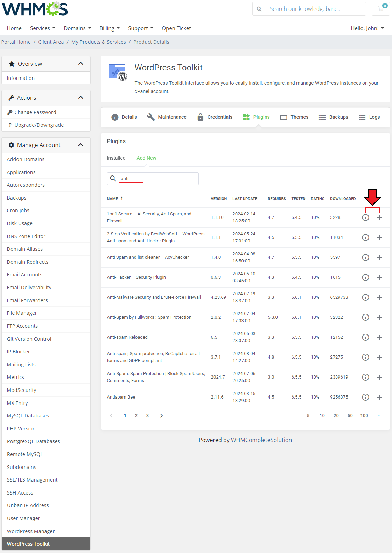Viewport: 392px width, 553px height.
Task: Open info for 1on1 Secure plugin
Action: tap(365, 217)
